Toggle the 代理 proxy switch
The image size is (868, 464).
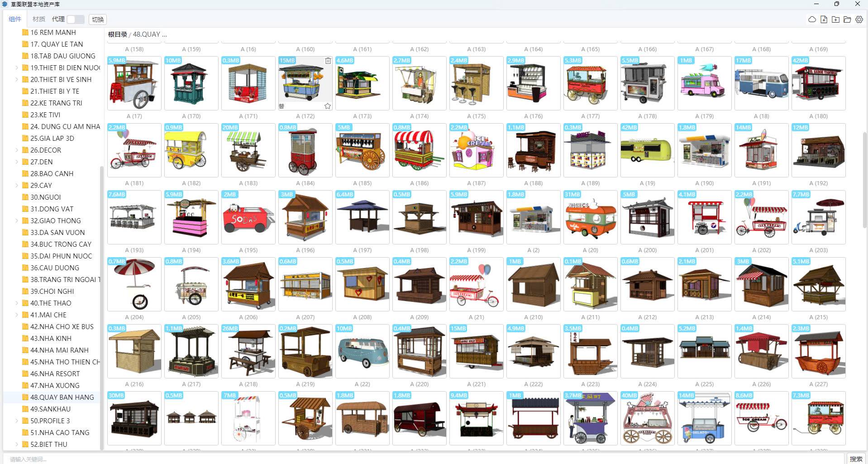[x=75, y=19]
